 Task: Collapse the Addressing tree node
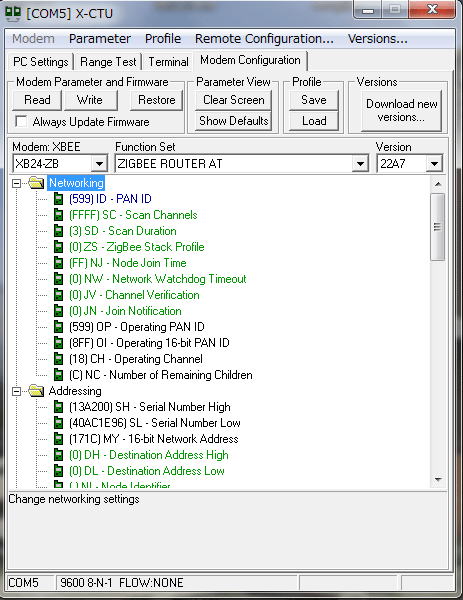(16, 391)
